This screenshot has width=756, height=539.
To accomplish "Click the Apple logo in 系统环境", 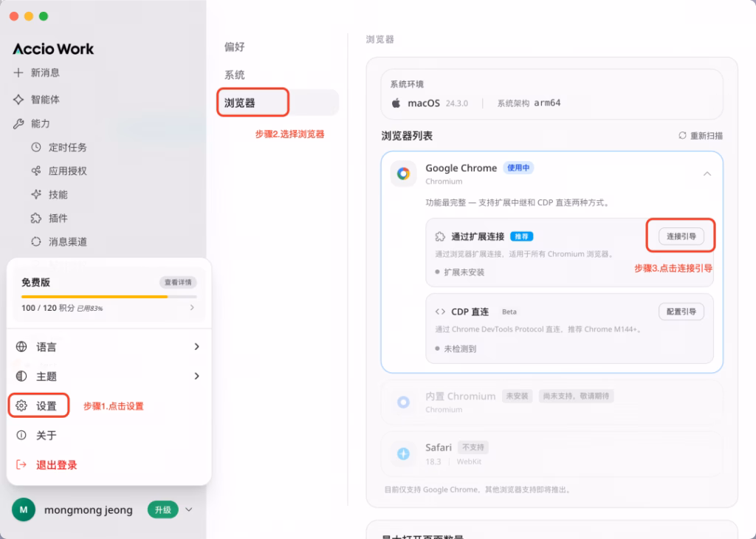I will click(x=396, y=103).
